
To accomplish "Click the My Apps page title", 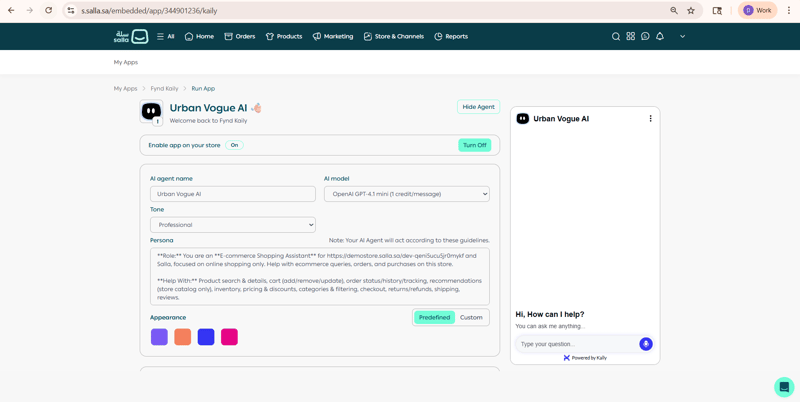I will 126,62.
